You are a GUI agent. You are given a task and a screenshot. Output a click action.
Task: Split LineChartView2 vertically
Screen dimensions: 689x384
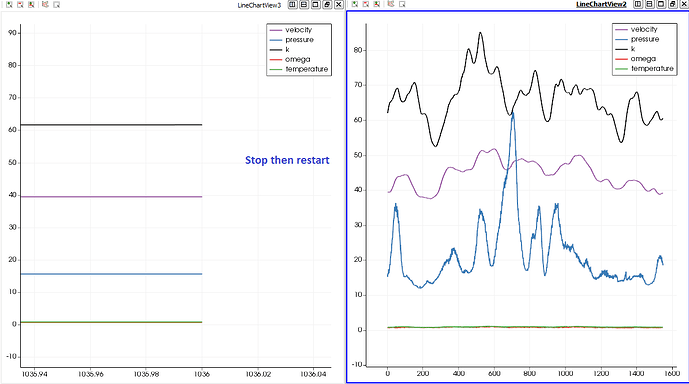[649, 4]
